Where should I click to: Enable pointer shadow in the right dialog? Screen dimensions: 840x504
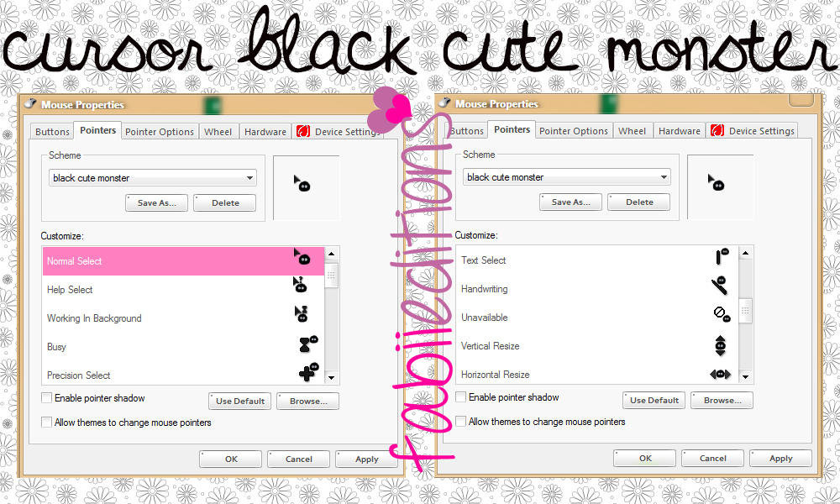click(460, 396)
